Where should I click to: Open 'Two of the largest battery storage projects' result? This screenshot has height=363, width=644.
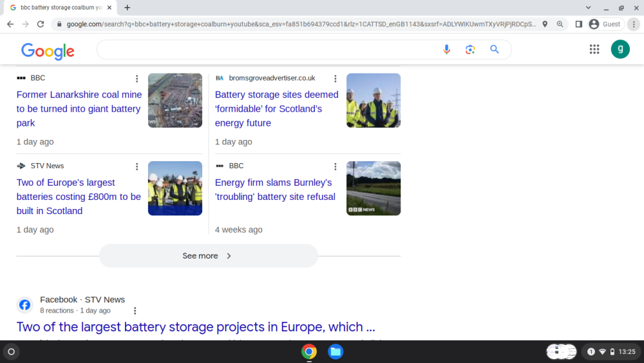196,327
